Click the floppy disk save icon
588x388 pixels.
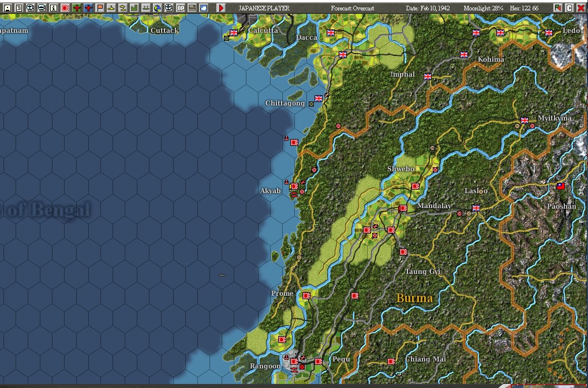(x=7, y=7)
